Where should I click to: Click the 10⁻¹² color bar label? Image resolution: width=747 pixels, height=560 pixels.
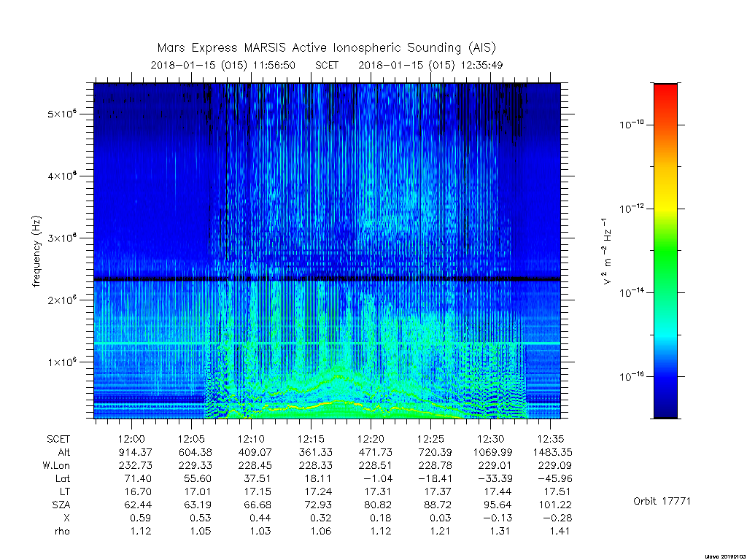point(632,208)
